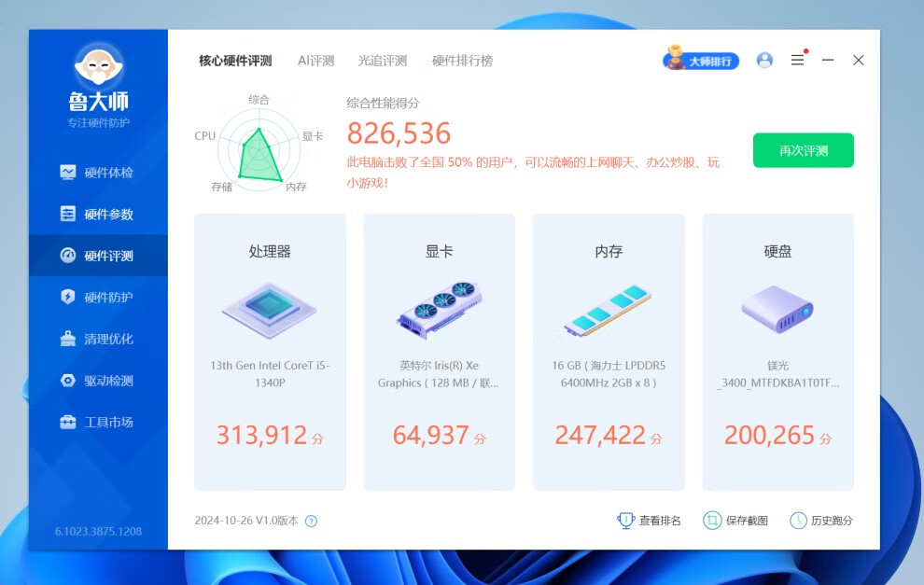Open 硬件防护 in the sidebar

pos(98,297)
